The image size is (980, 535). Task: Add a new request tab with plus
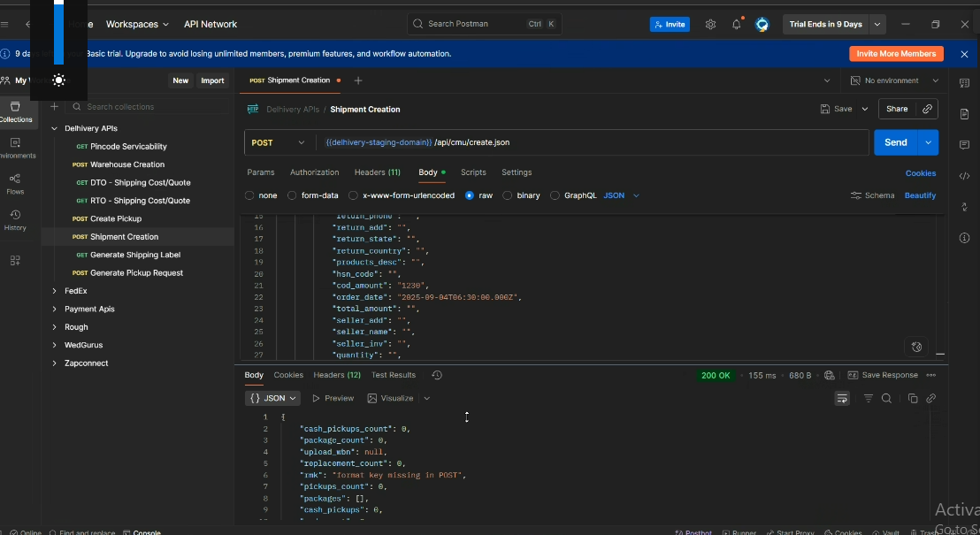[358, 80]
